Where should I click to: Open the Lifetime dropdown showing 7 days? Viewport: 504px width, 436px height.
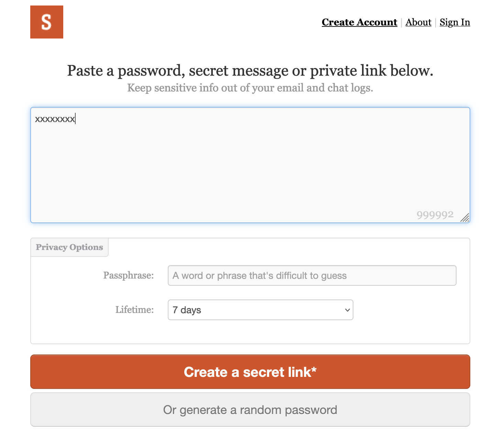pyautogui.click(x=260, y=310)
